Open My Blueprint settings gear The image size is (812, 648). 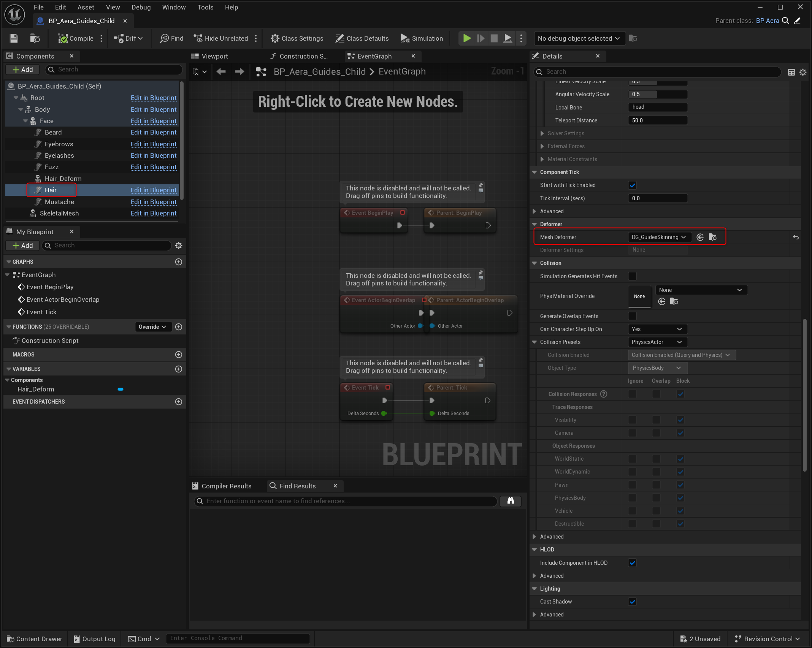coord(179,246)
